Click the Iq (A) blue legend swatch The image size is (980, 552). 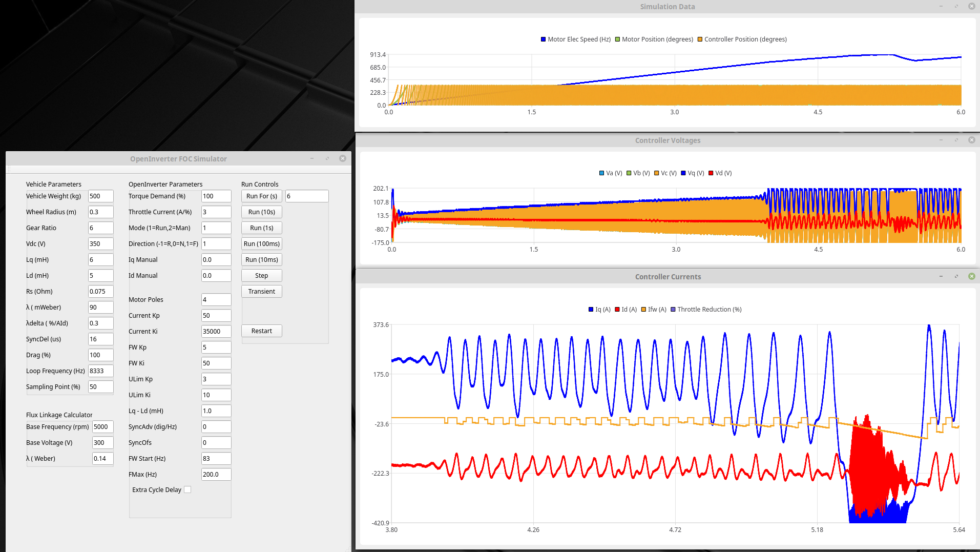tap(591, 310)
